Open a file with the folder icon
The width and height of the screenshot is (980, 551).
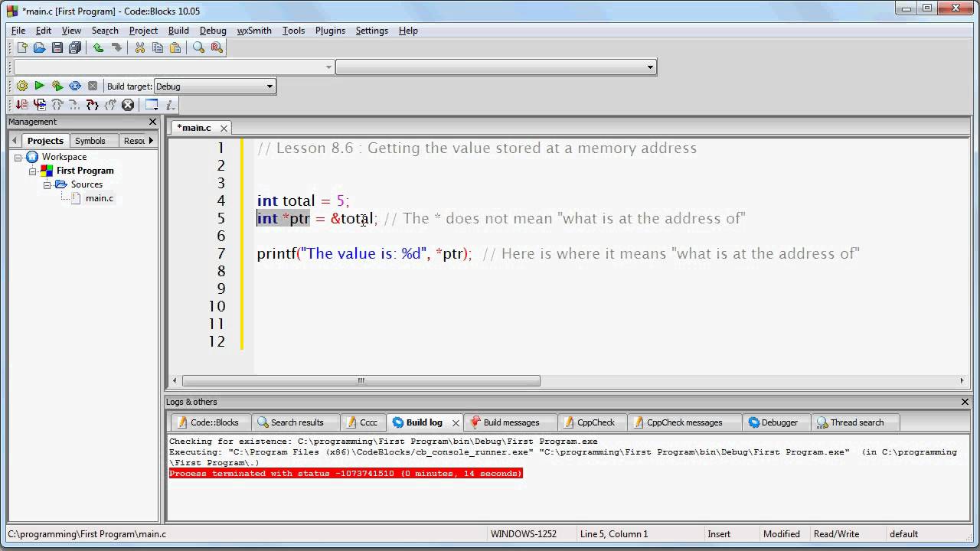39,47
